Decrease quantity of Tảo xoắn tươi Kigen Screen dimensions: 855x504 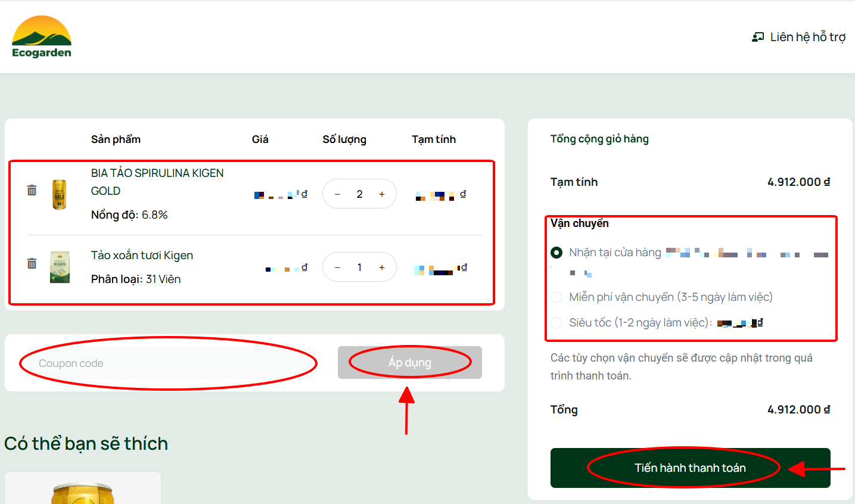pyautogui.click(x=337, y=267)
